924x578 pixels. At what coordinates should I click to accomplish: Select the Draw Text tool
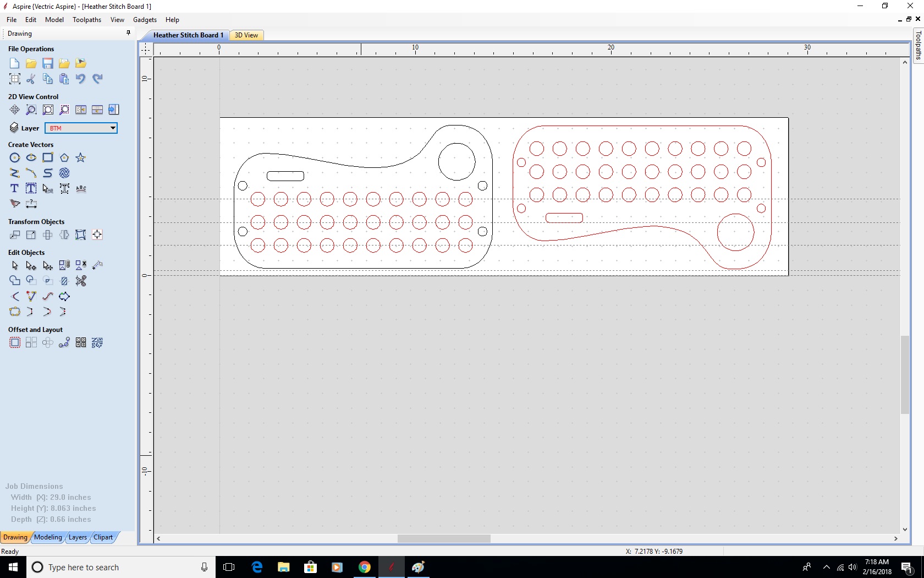(x=15, y=188)
